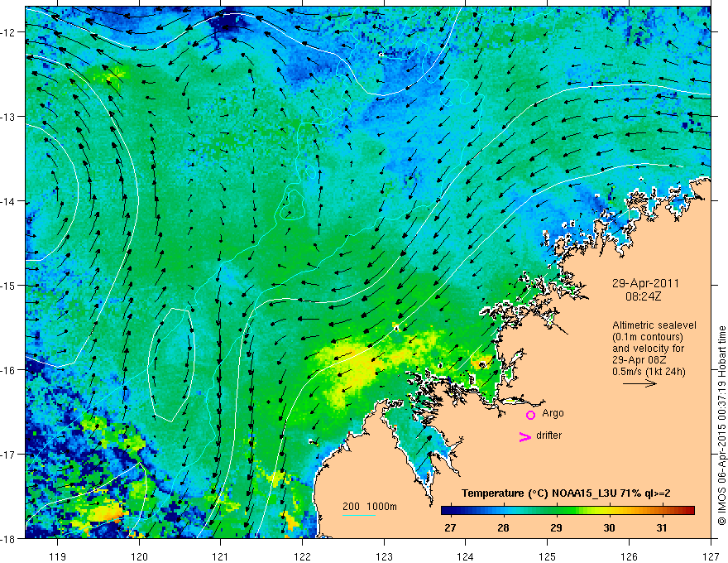Screen dimensions: 728x563
Task: Click the longitude label 127
Action: [711, 556]
